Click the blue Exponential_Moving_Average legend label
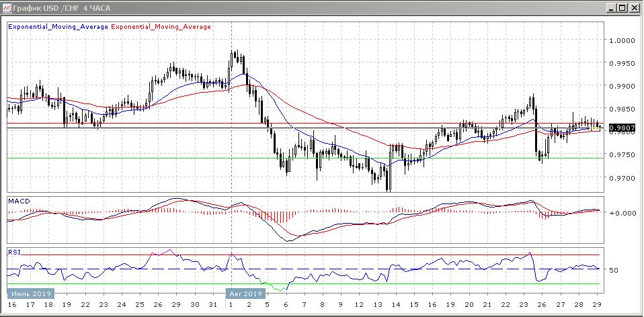The height and width of the screenshot is (317, 644). 56,27
